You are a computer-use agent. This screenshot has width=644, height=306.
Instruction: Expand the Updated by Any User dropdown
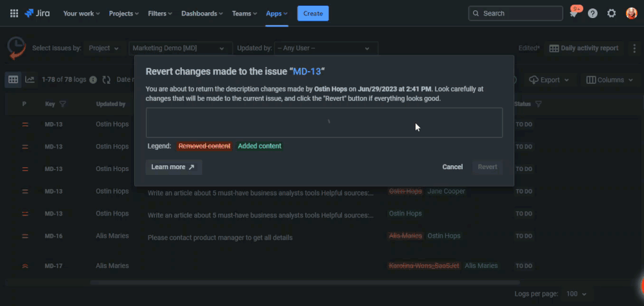tap(326, 48)
